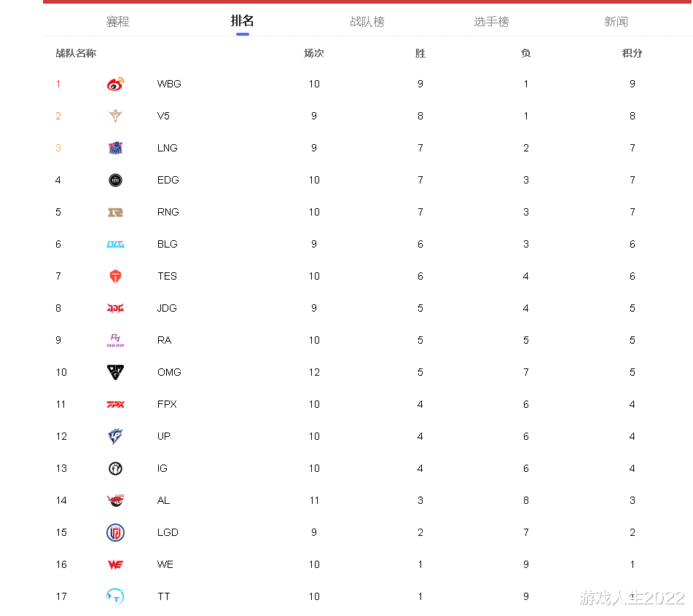Click the EDG team logo
Viewport: 693px width, 616px height.
tap(115, 180)
